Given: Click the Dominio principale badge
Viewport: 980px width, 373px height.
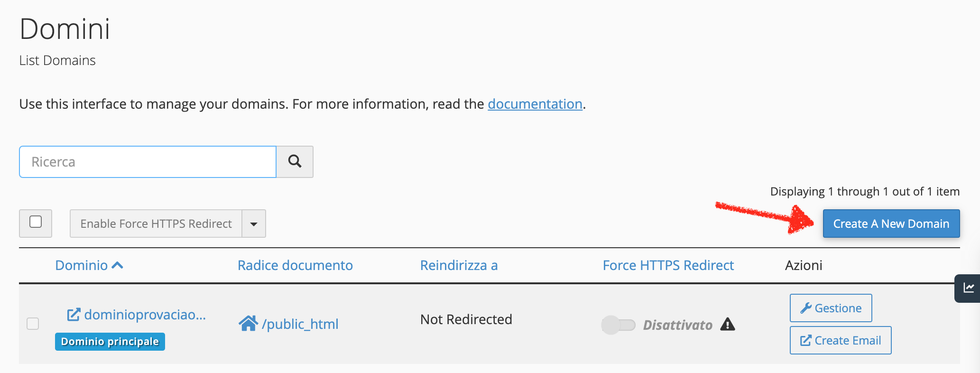Looking at the screenshot, I should (110, 342).
